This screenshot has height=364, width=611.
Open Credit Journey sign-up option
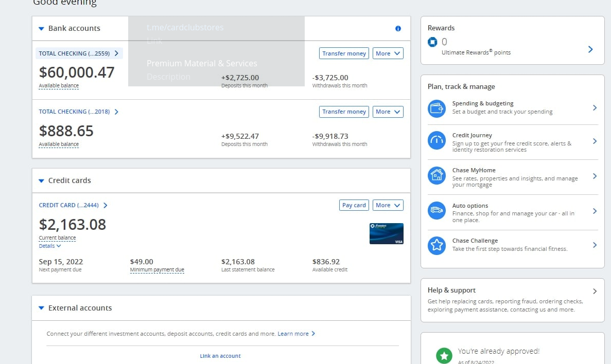[512, 142]
